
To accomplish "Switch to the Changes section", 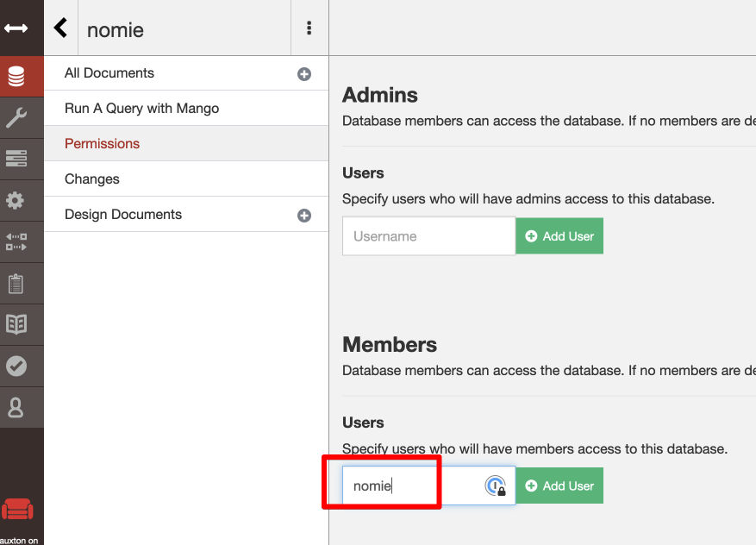I will (x=90, y=179).
